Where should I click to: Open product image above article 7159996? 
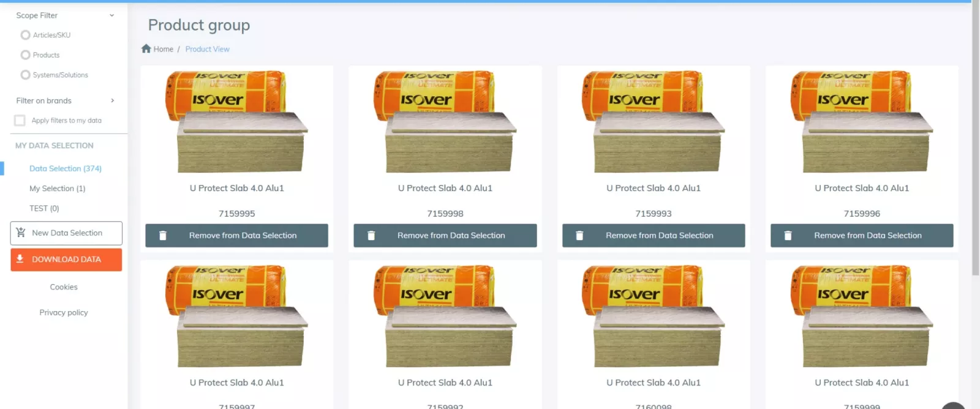pos(862,121)
